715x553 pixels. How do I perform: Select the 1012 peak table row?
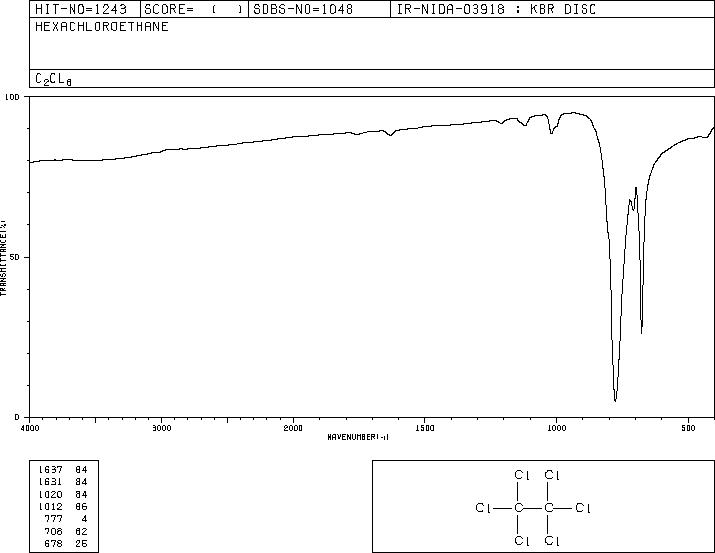63,506
